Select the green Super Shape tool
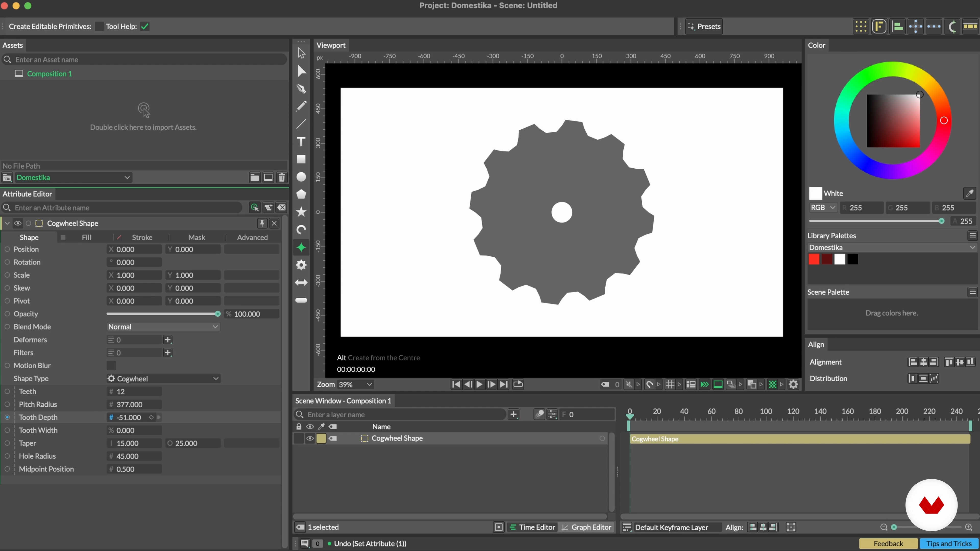The height and width of the screenshot is (551, 980). coord(301,247)
